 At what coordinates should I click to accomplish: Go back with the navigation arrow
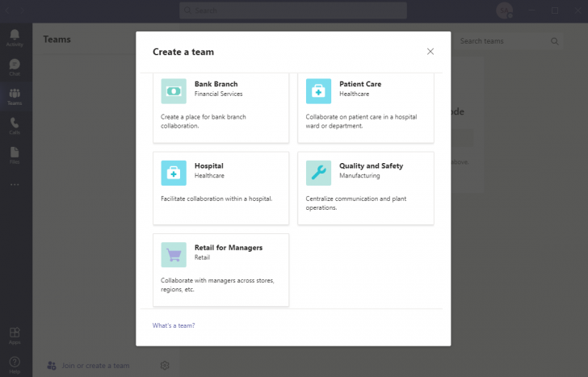[6, 10]
